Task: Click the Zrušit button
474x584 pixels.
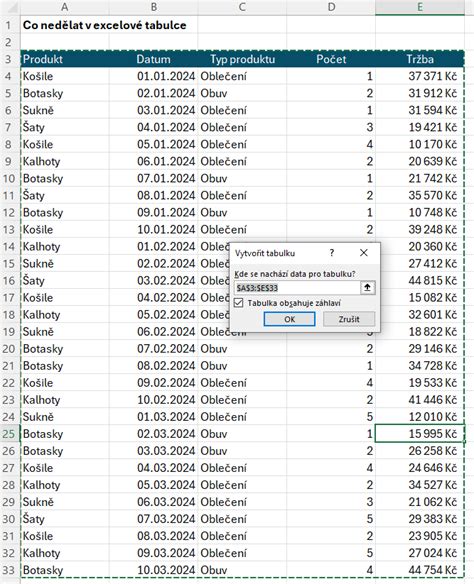Action: pyautogui.click(x=349, y=319)
